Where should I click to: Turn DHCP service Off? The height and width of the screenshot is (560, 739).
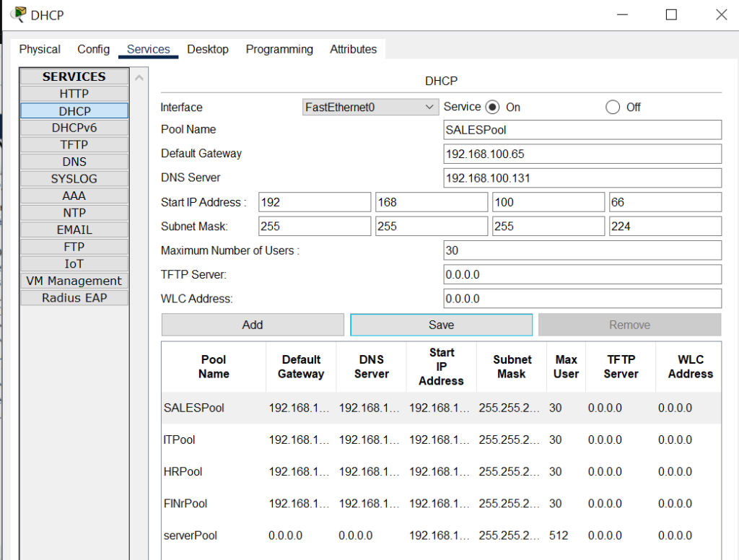click(613, 107)
